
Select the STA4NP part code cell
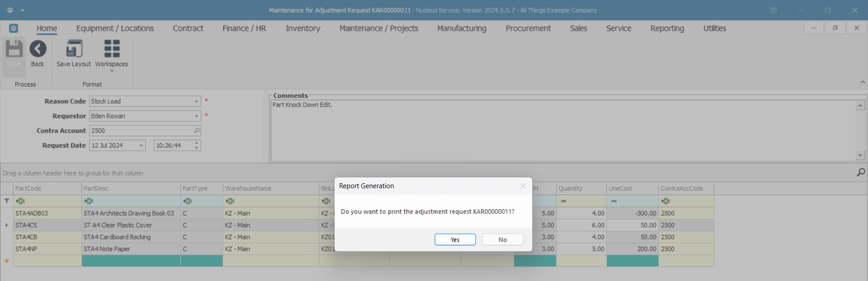click(47, 249)
